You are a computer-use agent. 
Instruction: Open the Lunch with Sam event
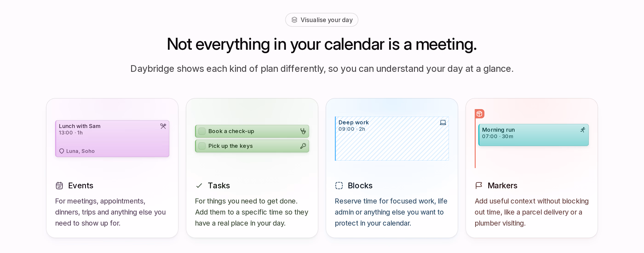click(112, 139)
